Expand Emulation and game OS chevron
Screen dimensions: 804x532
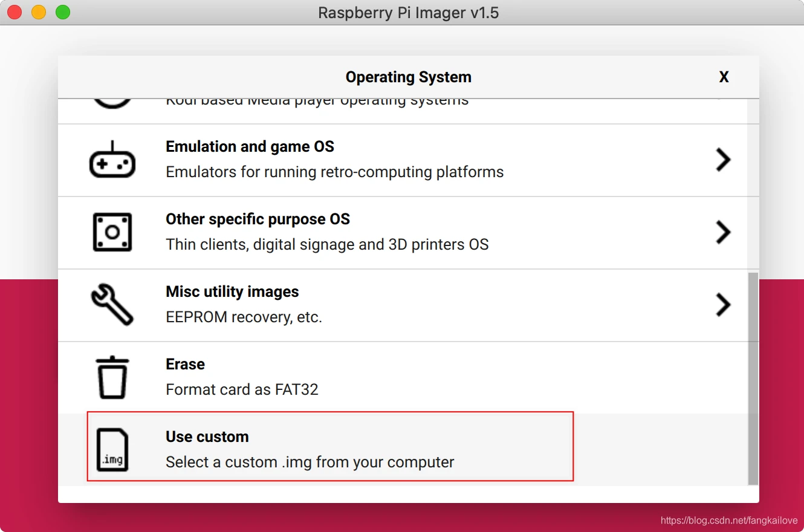(x=723, y=160)
